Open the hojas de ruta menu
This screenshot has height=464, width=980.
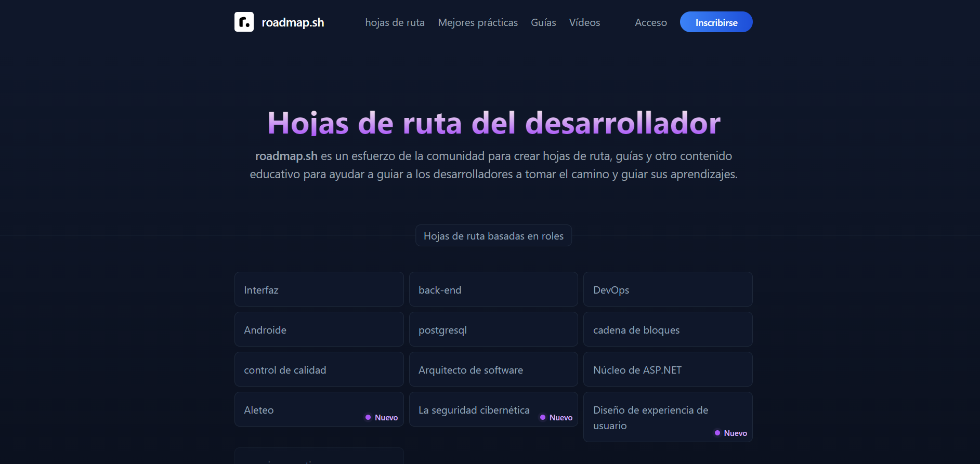[x=395, y=22]
